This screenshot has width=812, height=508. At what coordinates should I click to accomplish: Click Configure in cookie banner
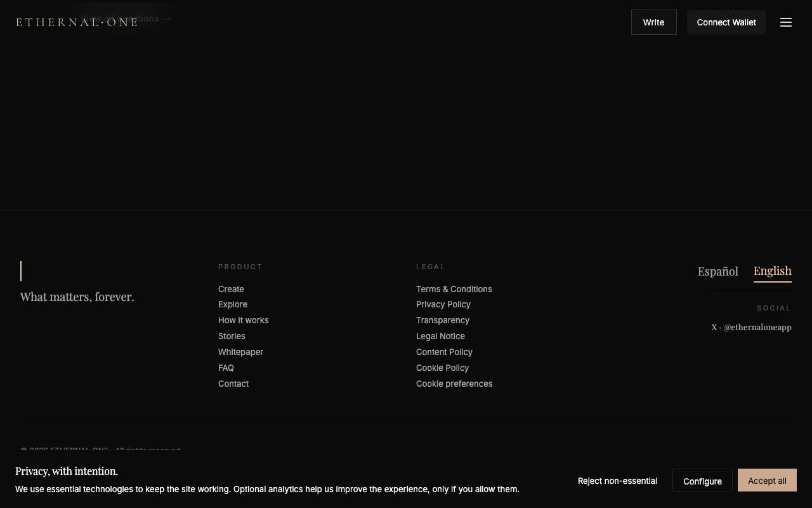point(702,481)
